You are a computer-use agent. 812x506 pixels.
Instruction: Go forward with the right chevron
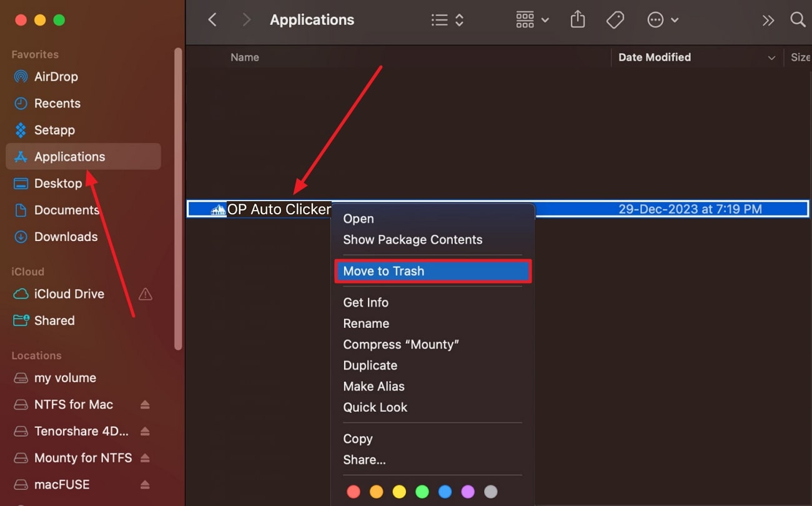[x=246, y=20]
